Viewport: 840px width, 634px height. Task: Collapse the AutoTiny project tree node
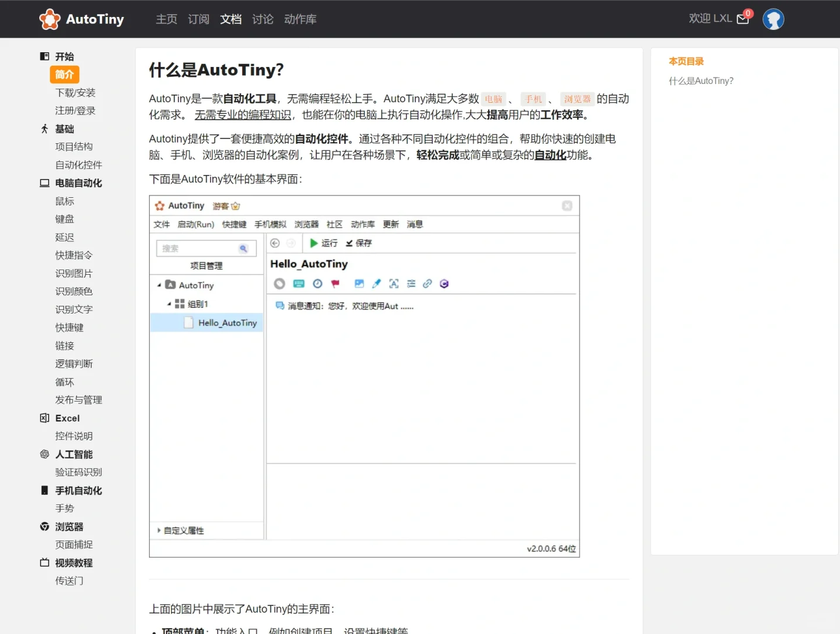coord(158,285)
